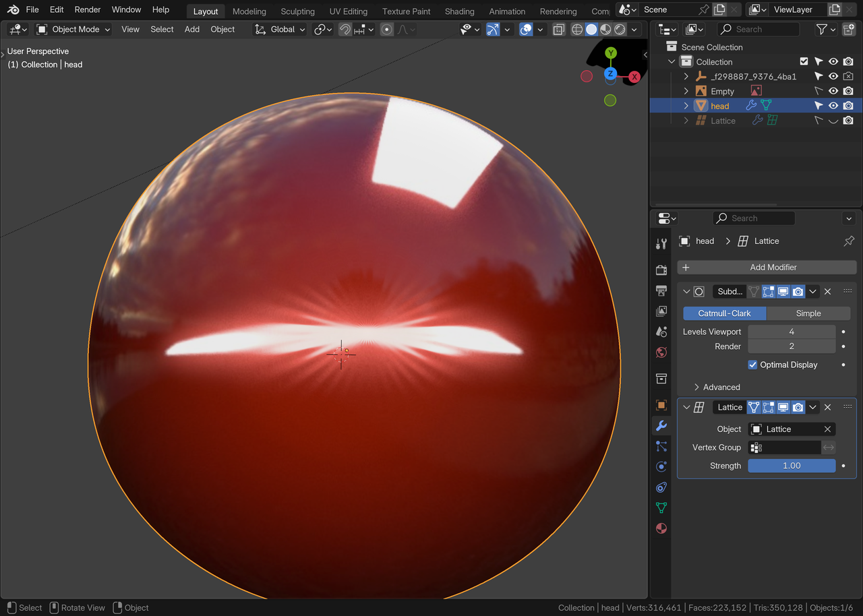863x616 pixels.
Task: Toggle Optimal Display checkbox
Action: coord(752,365)
